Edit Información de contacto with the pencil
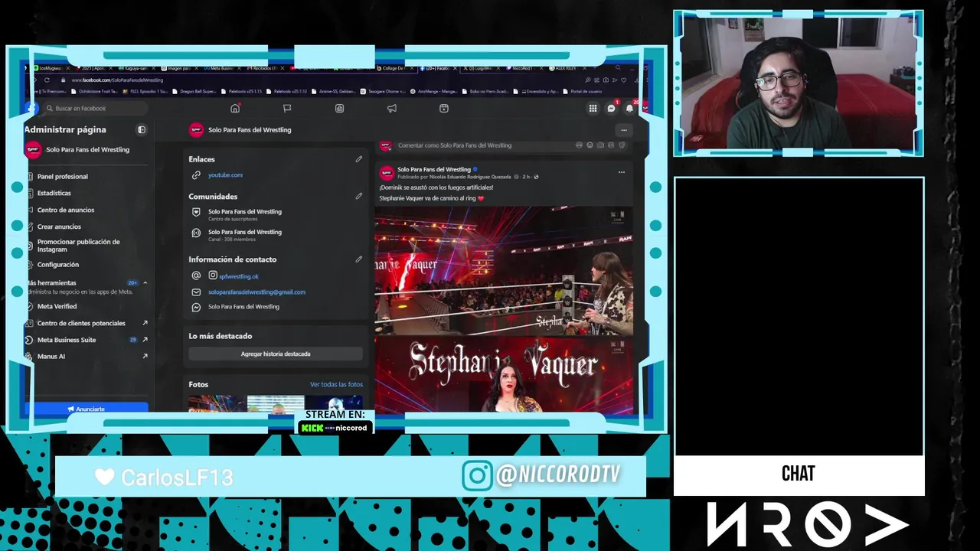 [x=358, y=259]
